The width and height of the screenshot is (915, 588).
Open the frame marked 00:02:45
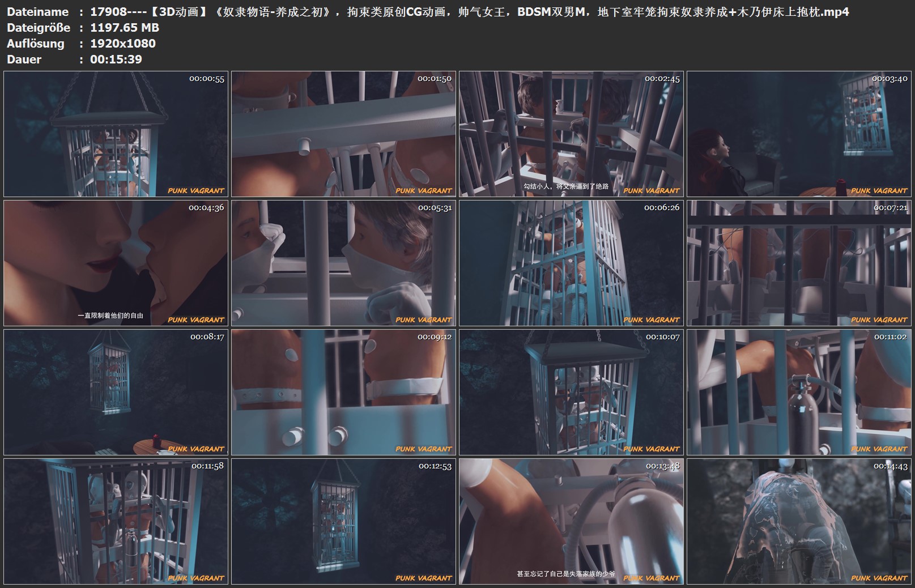(571, 134)
